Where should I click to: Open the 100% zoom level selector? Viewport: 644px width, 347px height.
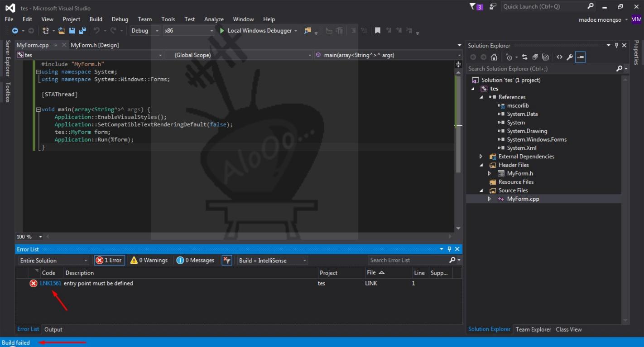pyautogui.click(x=29, y=236)
